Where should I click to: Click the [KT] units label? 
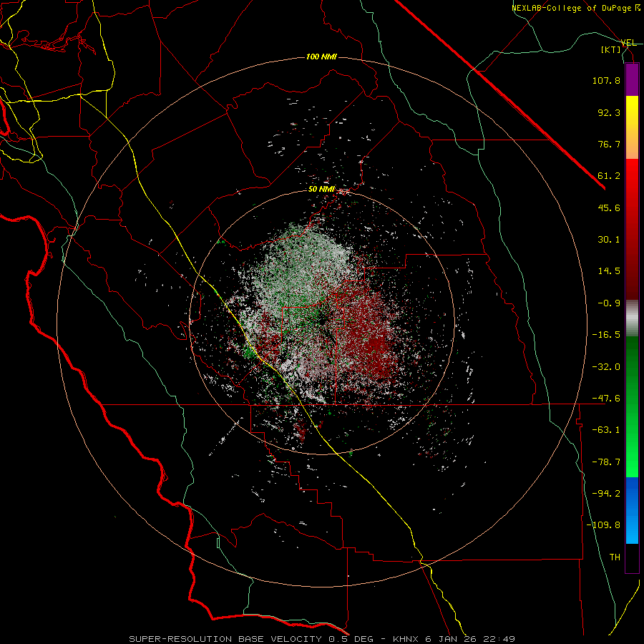click(610, 49)
